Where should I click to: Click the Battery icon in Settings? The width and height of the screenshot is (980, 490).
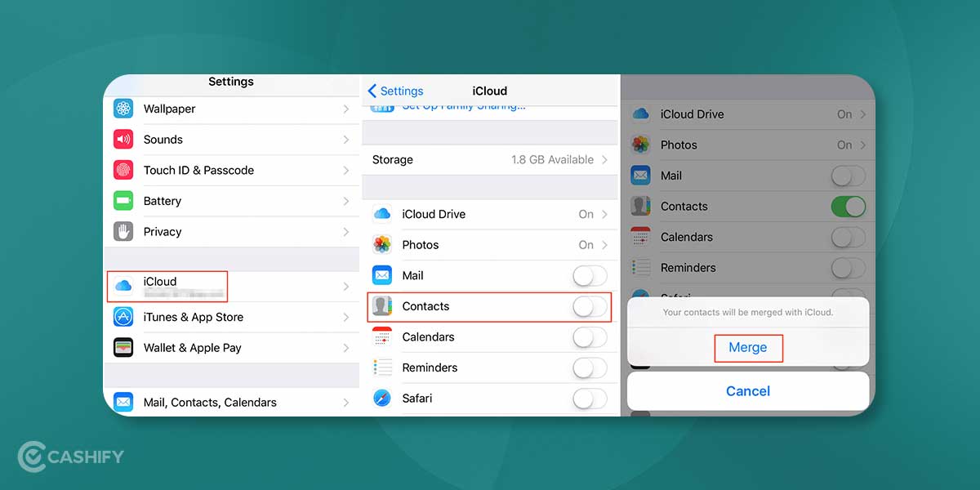122,201
